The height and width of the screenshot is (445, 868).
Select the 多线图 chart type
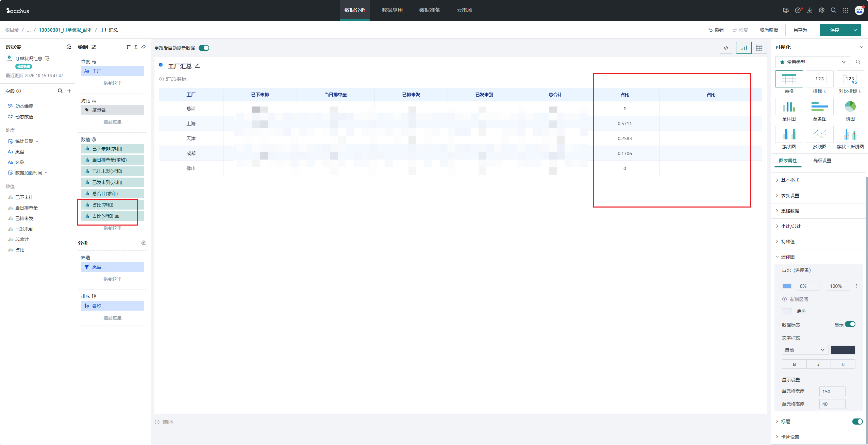[x=820, y=137]
